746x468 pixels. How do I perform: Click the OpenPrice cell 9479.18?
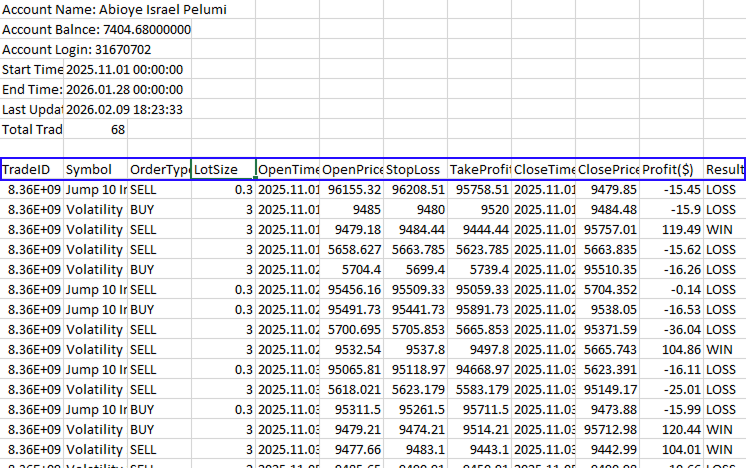click(x=351, y=229)
